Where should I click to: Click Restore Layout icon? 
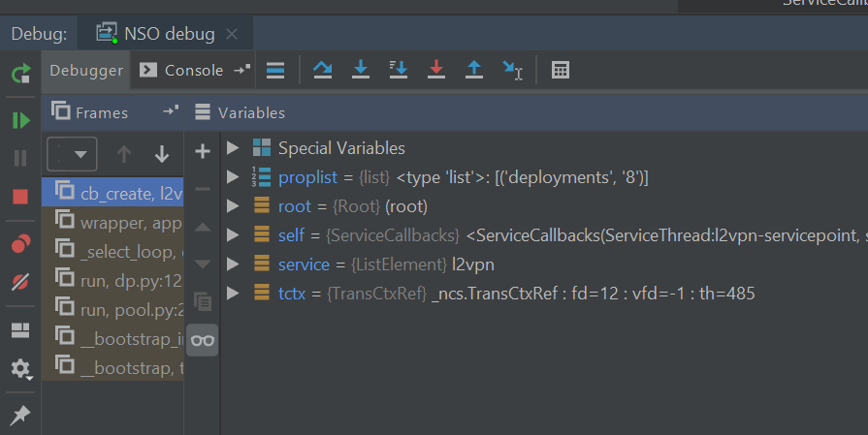[x=20, y=330]
